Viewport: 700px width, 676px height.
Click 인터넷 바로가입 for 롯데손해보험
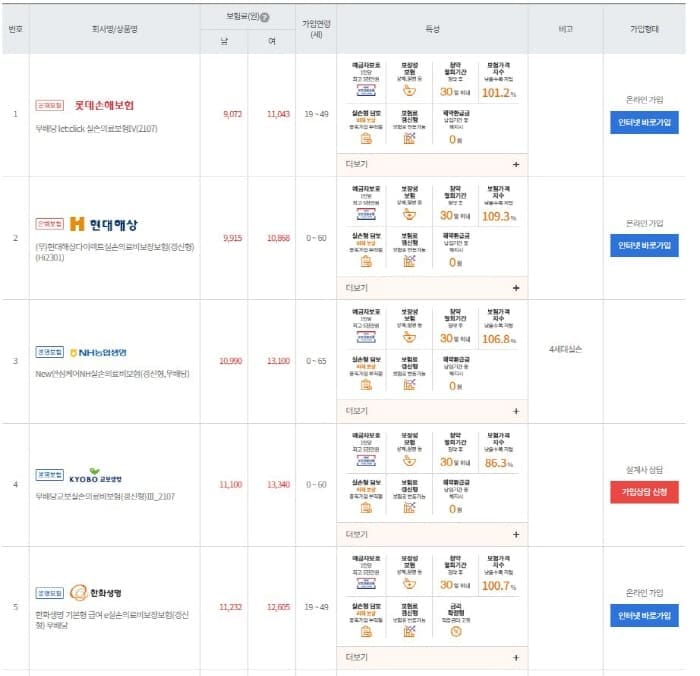644,122
